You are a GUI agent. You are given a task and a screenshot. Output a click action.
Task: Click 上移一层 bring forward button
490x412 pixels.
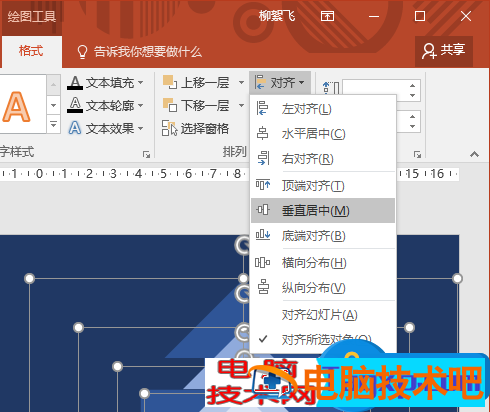point(197,82)
